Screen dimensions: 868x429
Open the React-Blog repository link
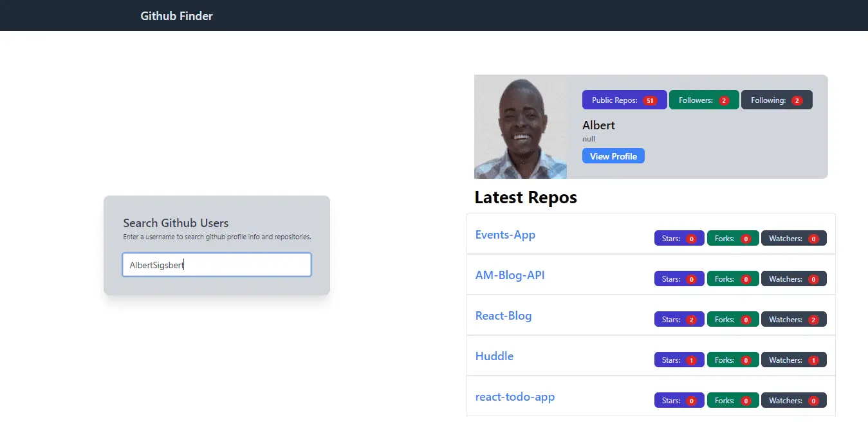point(503,315)
